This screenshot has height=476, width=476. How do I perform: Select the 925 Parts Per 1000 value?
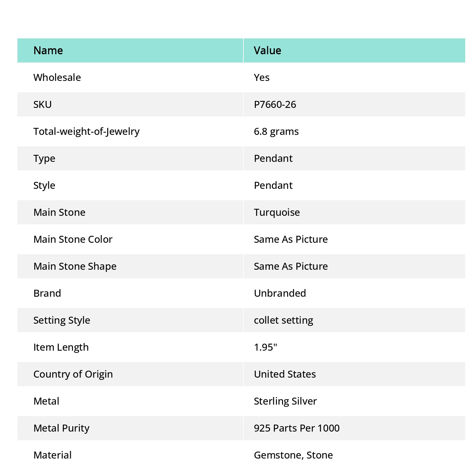point(297,428)
